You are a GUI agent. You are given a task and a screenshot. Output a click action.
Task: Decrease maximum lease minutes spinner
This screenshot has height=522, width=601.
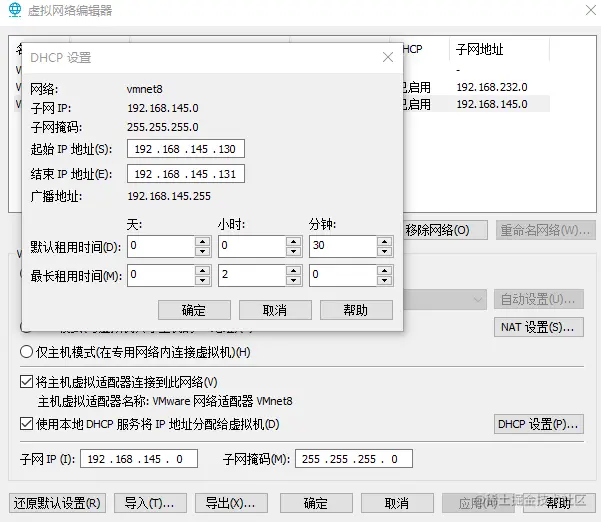tap(384, 281)
